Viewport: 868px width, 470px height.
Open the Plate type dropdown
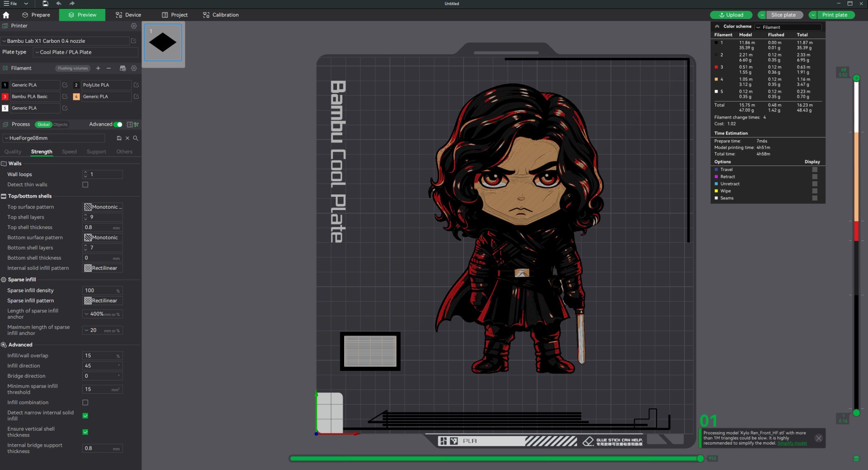coord(85,52)
